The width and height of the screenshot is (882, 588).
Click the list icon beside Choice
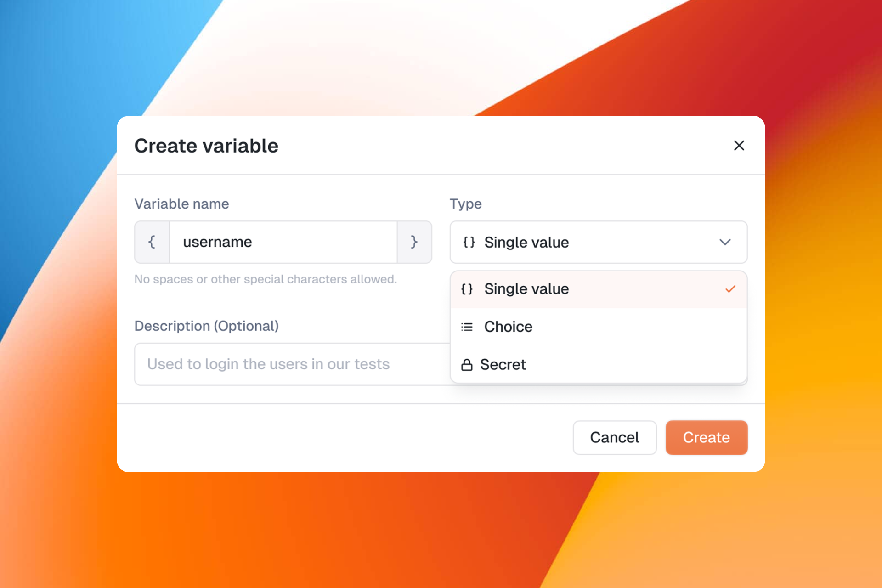click(467, 327)
